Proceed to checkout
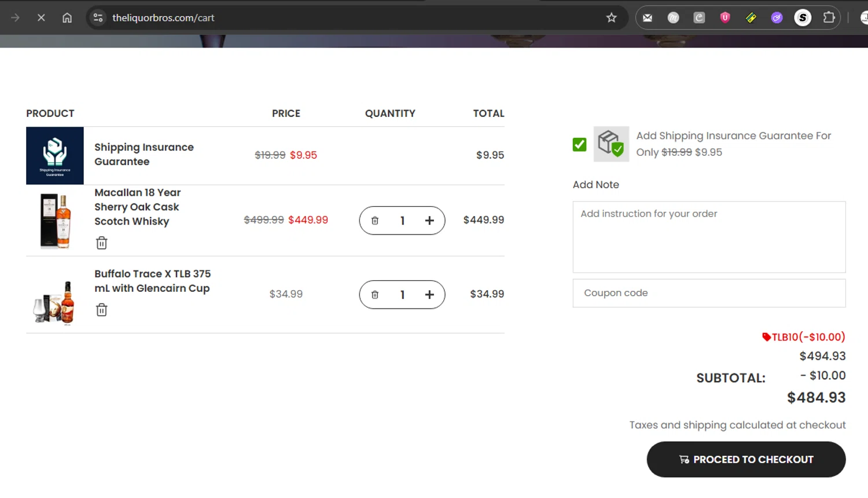 [746, 459]
